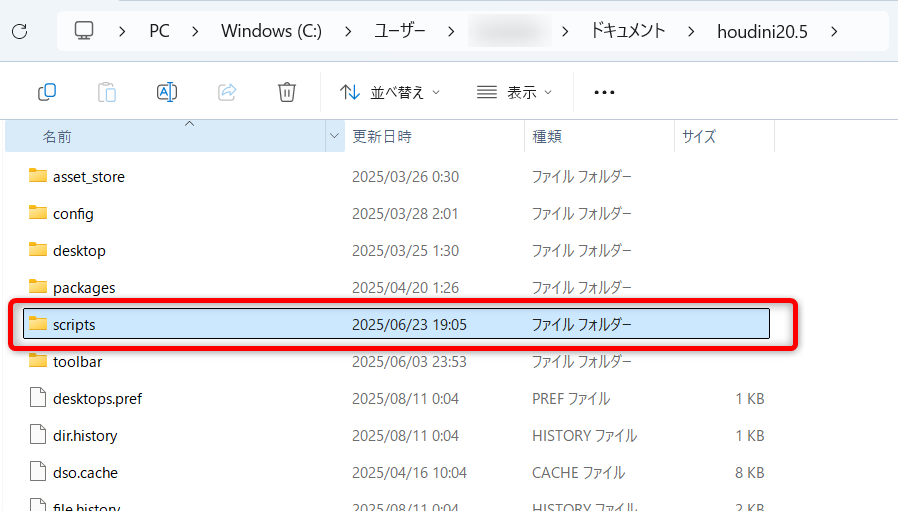898x511 pixels.
Task: Click date 2025/06/03 23:53 of toolbar
Action: (x=409, y=362)
